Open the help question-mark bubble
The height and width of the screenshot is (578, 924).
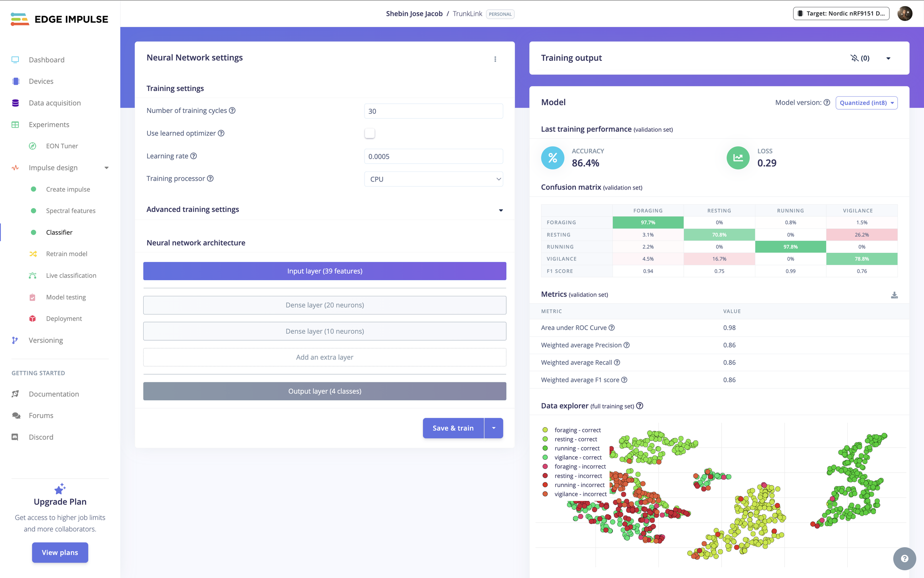(x=904, y=558)
